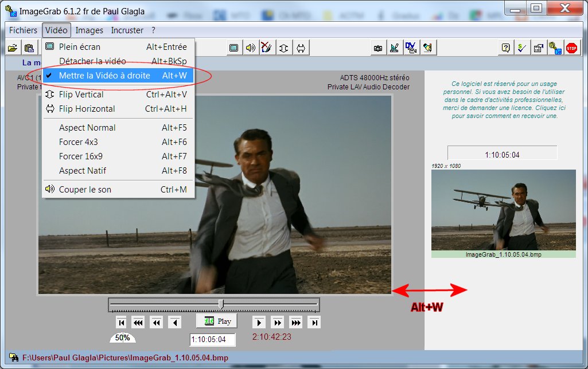Open the Images menu
This screenshot has width=588, height=369.
click(x=89, y=30)
